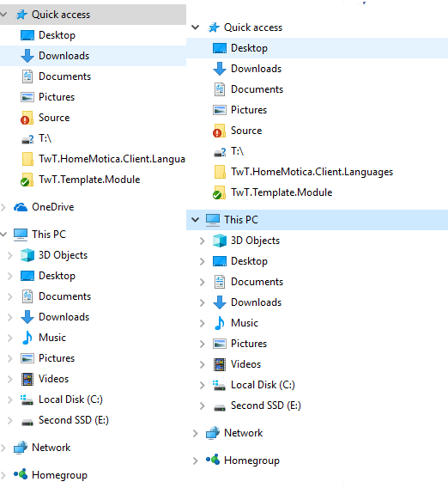Click TwT.Template.Module green-check folder icon in right pane
Viewport: 448px width, 488px height.
tap(219, 192)
